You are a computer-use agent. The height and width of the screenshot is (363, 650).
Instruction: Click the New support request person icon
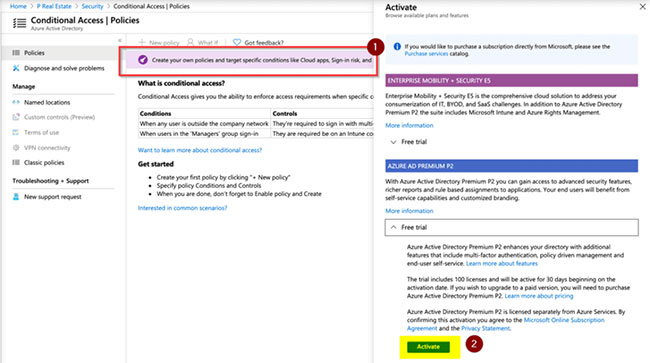(16, 197)
